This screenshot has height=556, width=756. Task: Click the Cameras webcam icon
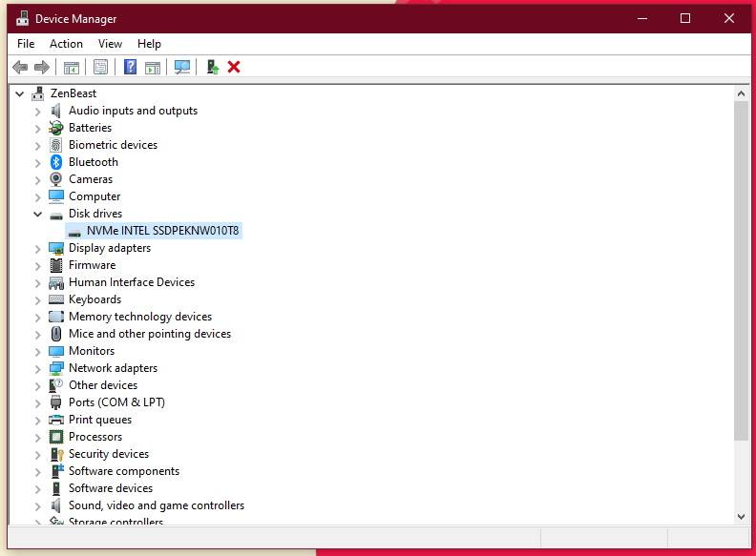coord(56,179)
